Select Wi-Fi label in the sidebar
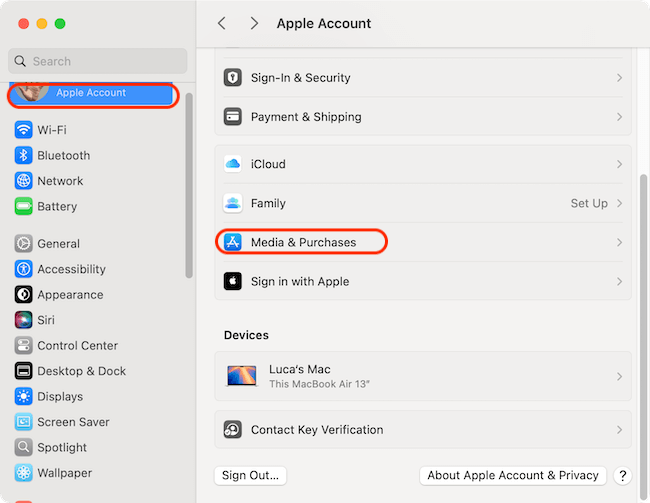 point(52,130)
